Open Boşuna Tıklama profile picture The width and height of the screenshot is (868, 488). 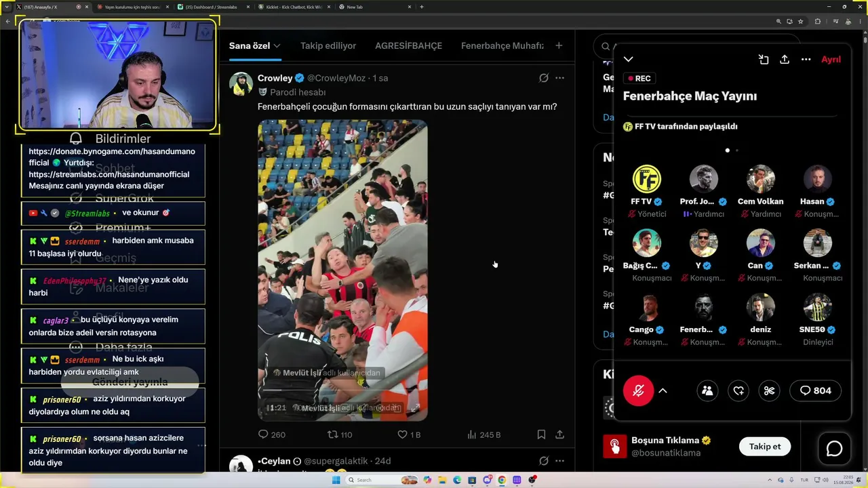click(x=615, y=447)
